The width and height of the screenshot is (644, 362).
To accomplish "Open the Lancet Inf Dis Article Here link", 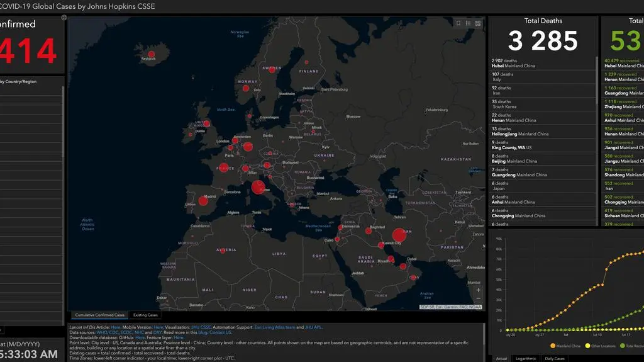I will (x=116, y=327).
